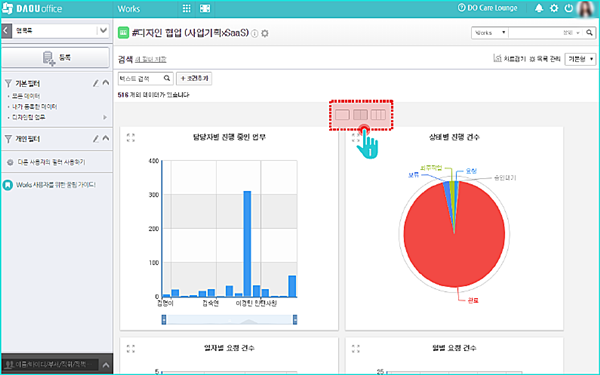Viewport: 600px width, 375px height.
Task: Click the tallest blue bar in chart
Action: [x=247, y=244]
